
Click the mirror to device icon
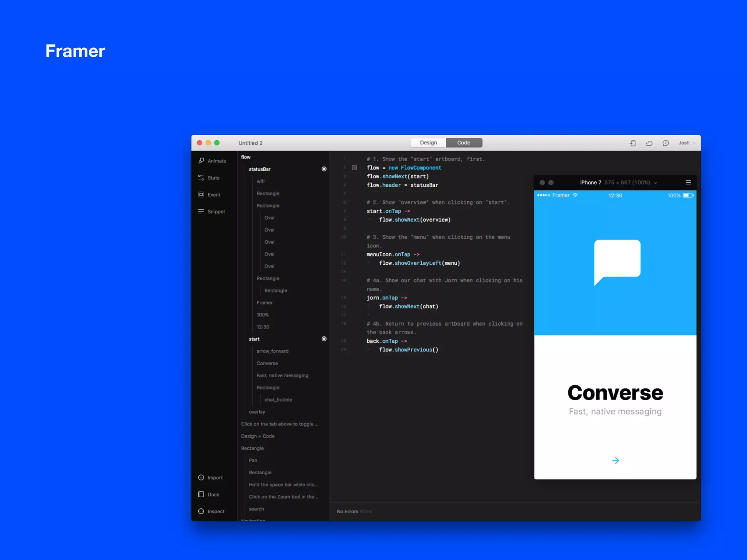[633, 143]
